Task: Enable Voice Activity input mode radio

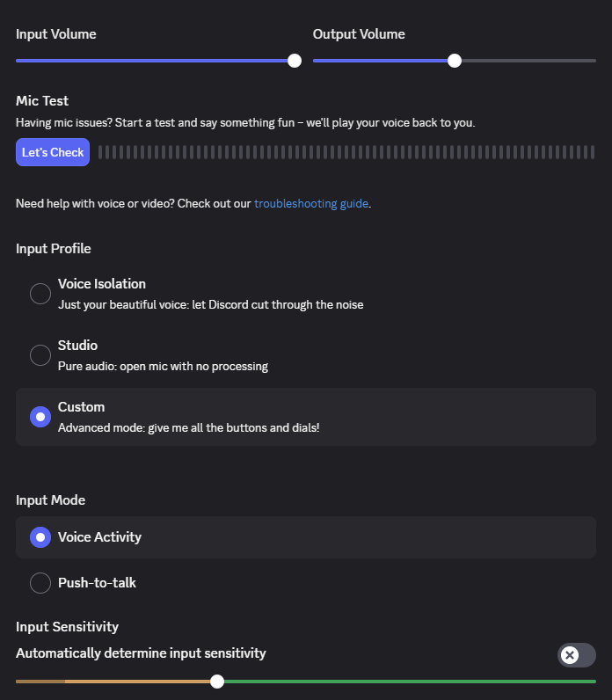Action: click(x=40, y=537)
